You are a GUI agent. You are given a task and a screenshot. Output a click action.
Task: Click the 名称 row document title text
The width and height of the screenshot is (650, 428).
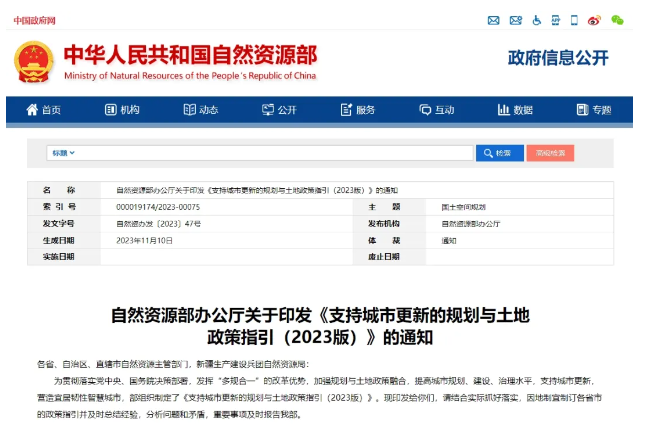coord(257,190)
